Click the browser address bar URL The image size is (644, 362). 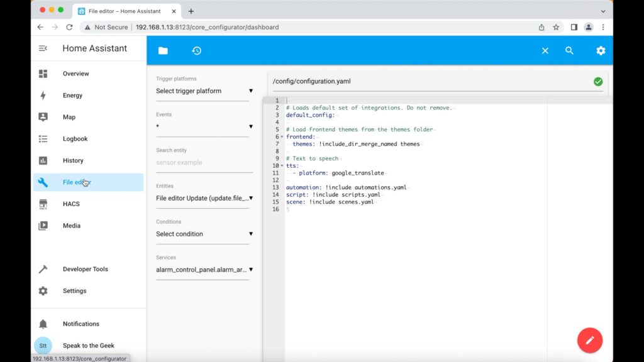click(207, 27)
